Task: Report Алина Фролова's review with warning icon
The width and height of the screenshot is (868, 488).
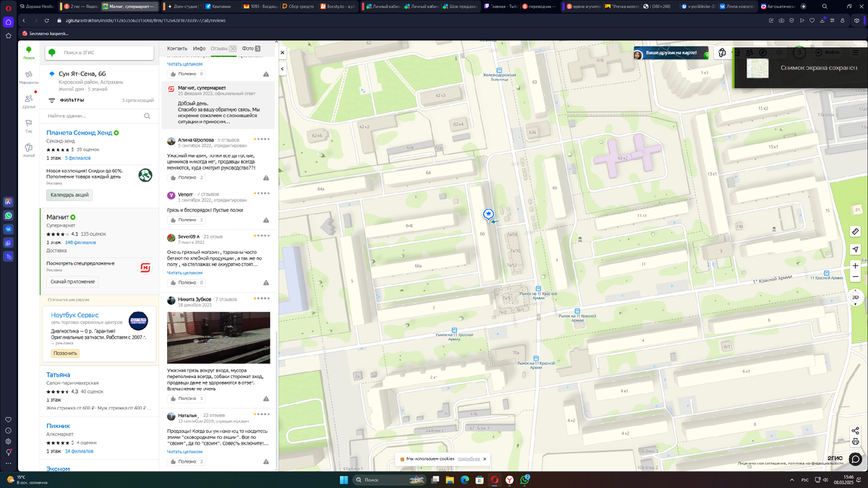Action: coord(266,177)
